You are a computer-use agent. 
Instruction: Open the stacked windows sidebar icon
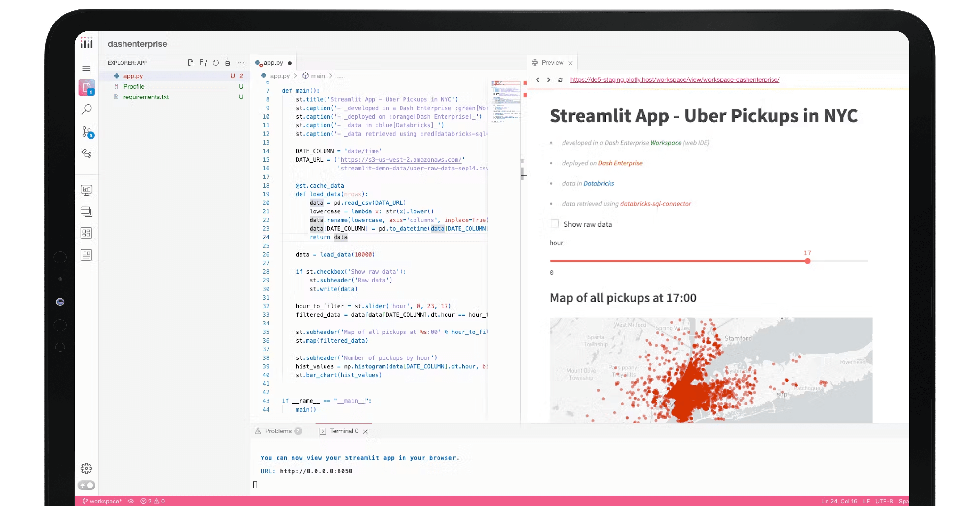[x=86, y=212]
